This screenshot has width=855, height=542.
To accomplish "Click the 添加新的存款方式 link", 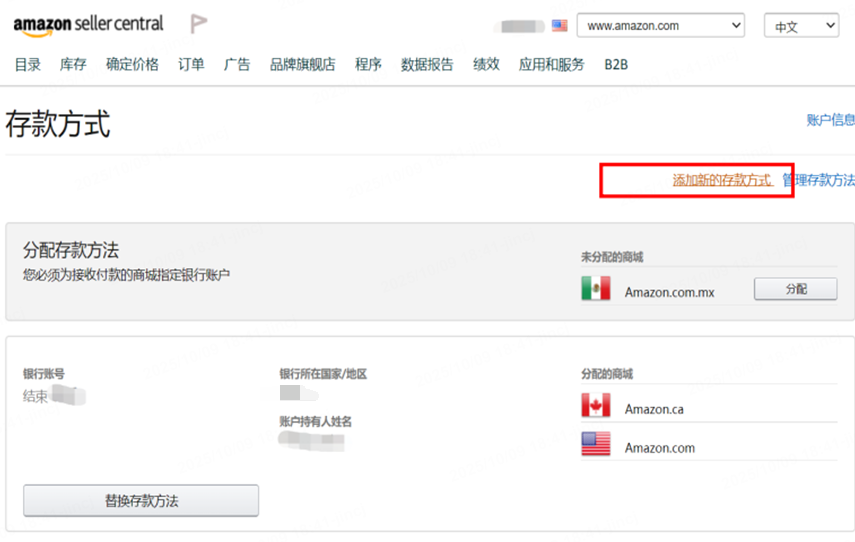I will tap(722, 180).
